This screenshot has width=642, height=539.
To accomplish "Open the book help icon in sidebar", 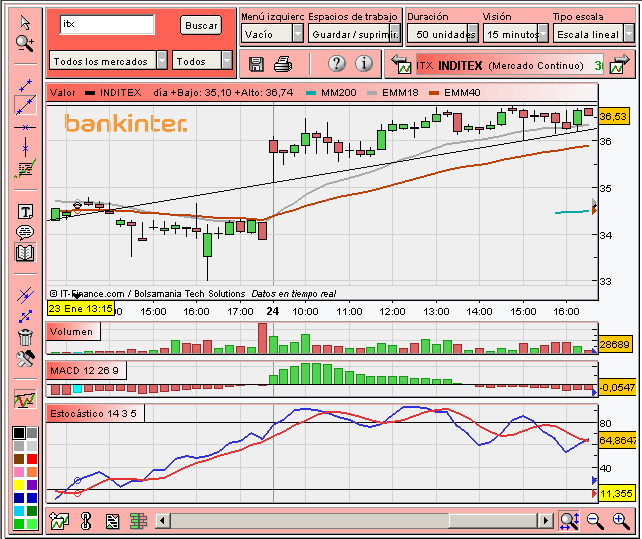I will (x=25, y=253).
